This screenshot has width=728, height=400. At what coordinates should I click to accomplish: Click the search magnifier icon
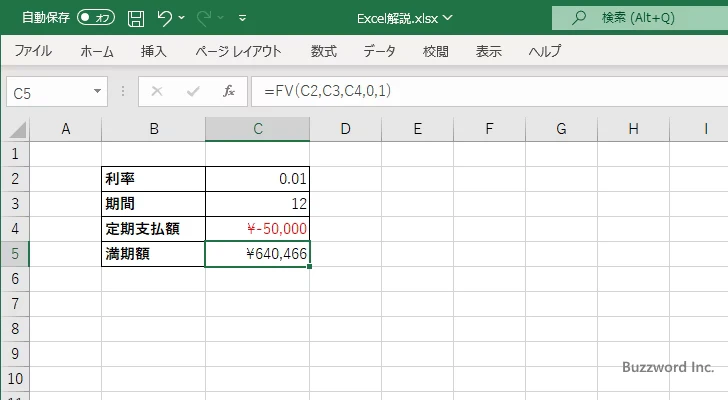578,18
